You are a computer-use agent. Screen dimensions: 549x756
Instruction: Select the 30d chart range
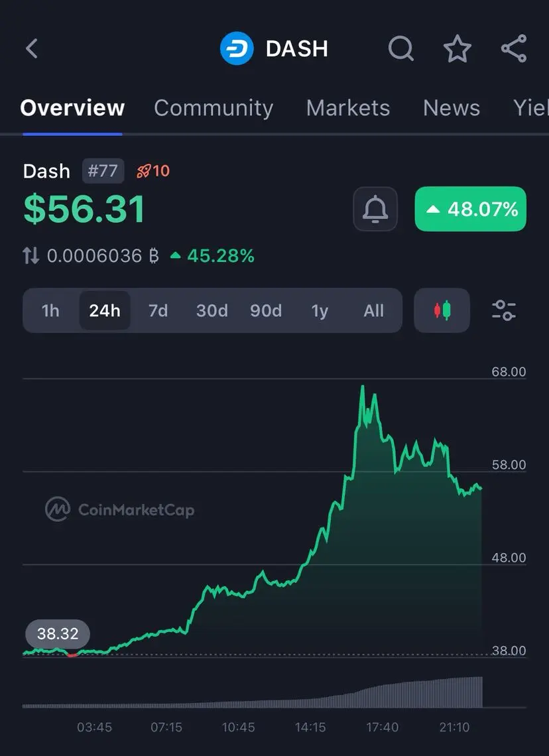[212, 310]
